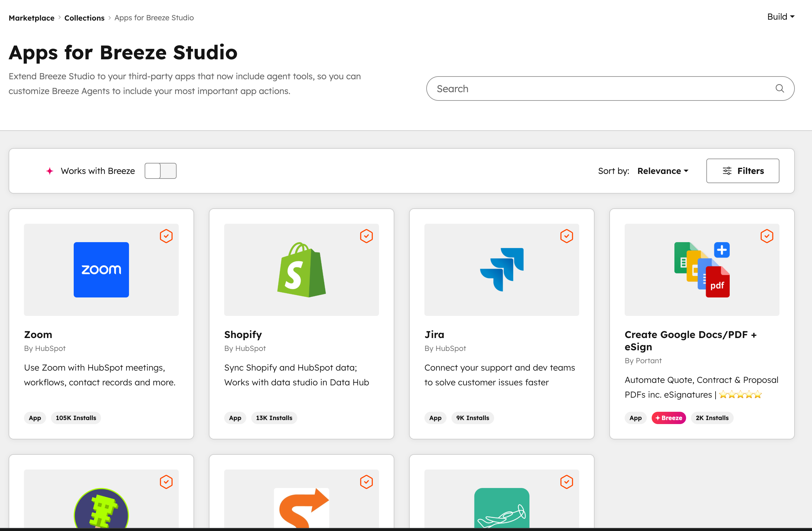Click the 2K Installs tag
The height and width of the screenshot is (531, 812).
[712, 418]
